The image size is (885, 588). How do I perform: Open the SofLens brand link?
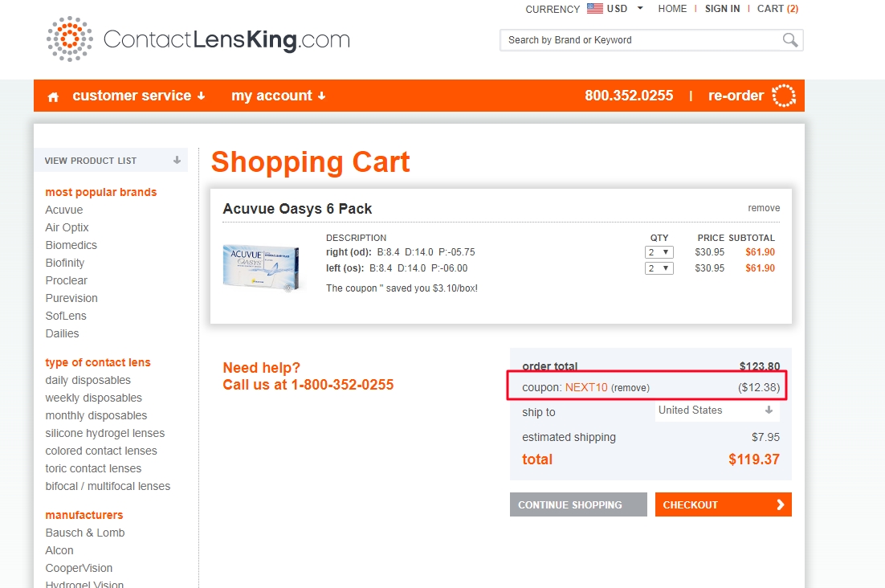pos(66,316)
